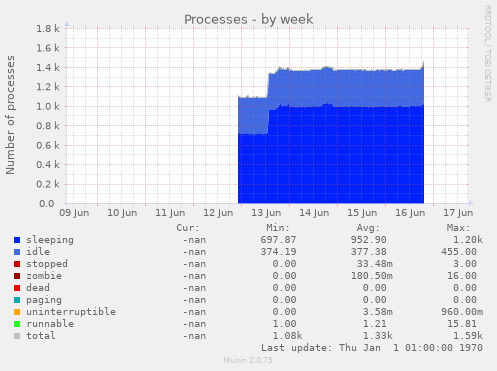The image size is (497, 371).
Task: Click stopped average value 33.48m
Action: [374, 264]
